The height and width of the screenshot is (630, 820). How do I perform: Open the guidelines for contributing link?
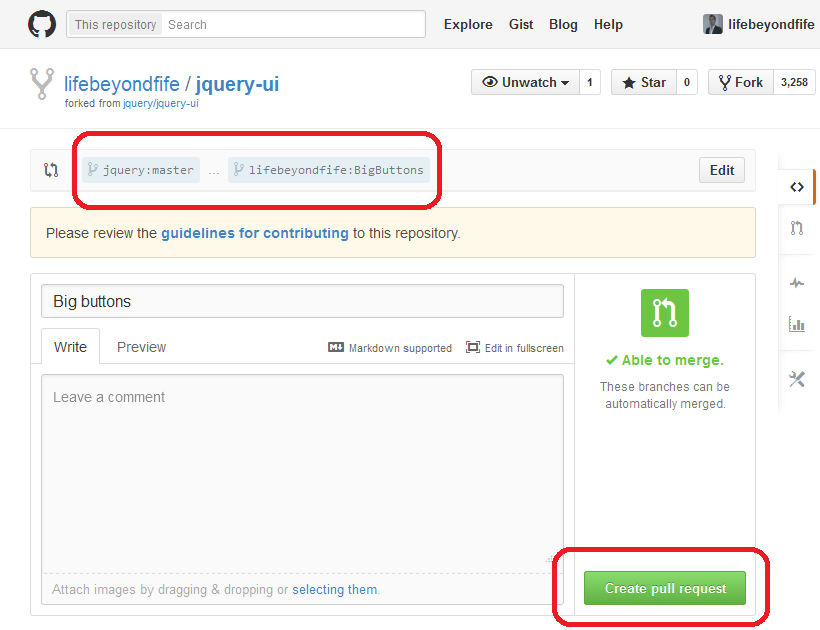(255, 233)
